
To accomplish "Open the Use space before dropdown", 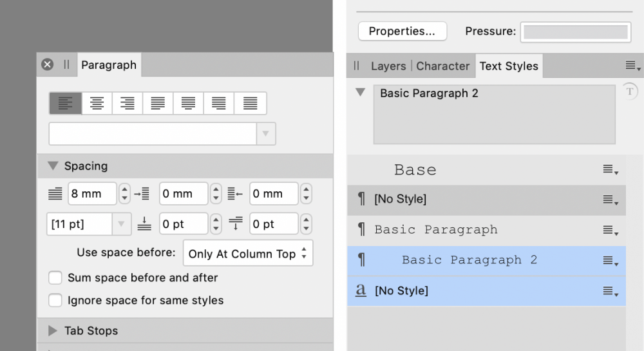I will 248,254.
